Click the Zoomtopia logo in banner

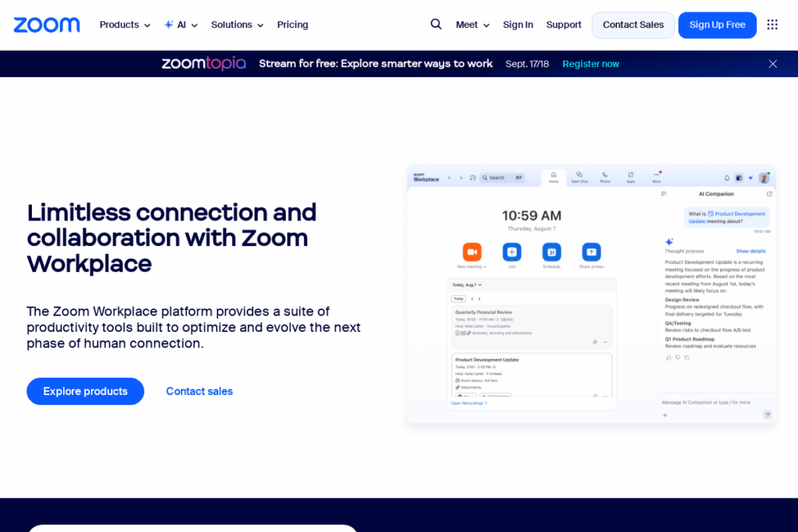coord(203,64)
